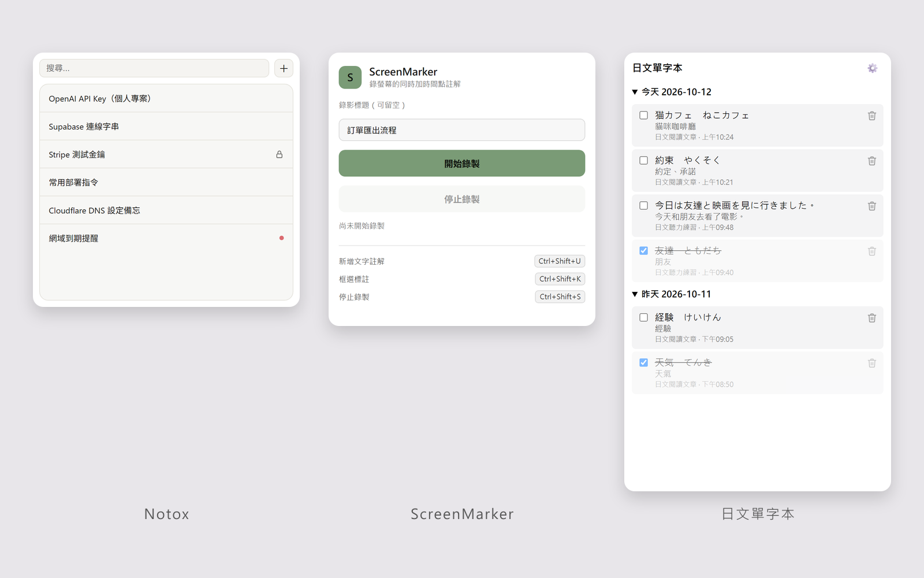
Task: Click the 今天和朋友去看了電影 translation
Action: (x=699, y=217)
